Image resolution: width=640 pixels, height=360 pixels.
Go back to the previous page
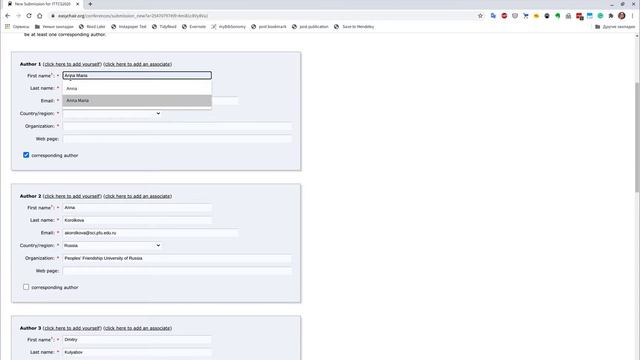pos(8,16)
